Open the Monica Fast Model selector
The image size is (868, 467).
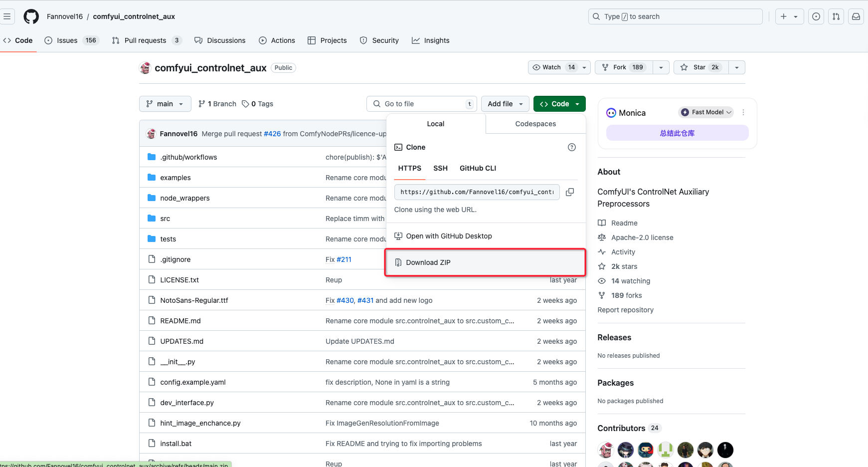point(706,112)
